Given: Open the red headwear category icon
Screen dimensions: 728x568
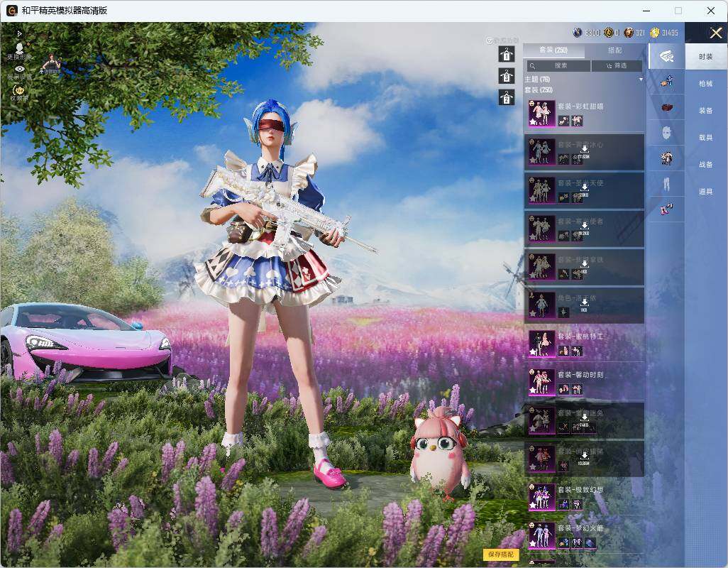Looking at the screenshot, I should click(666, 107).
